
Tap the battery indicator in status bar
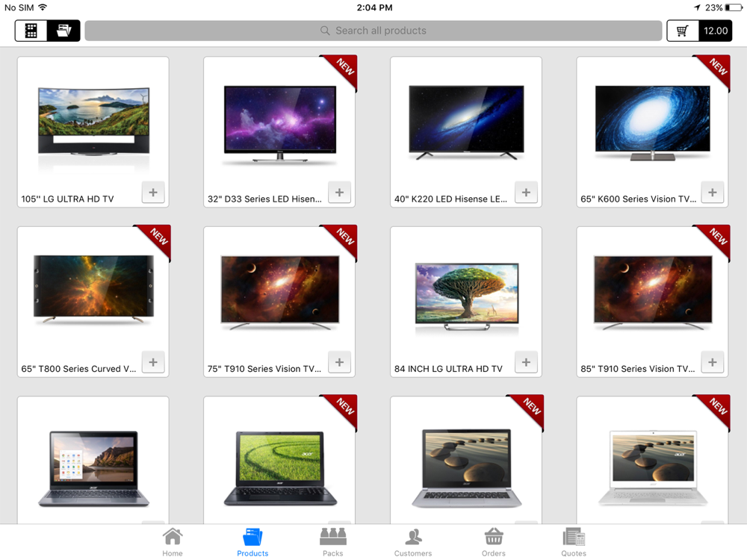click(x=734, y=7)
